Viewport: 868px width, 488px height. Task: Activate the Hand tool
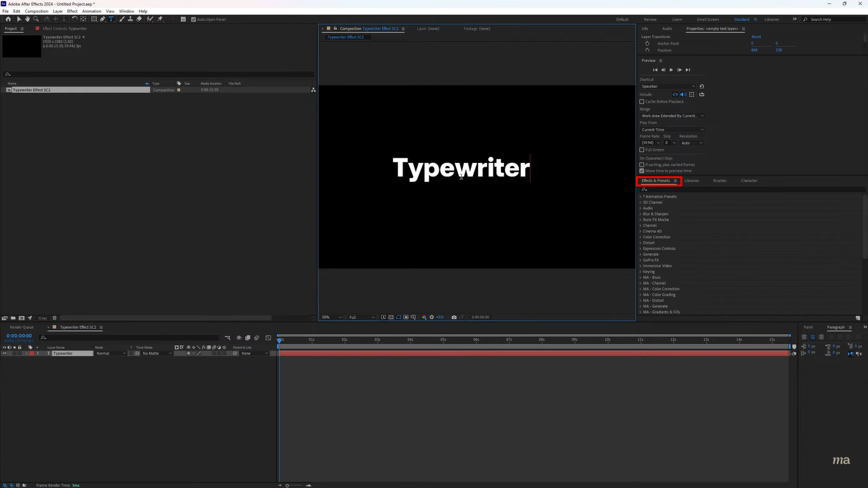(27, 19)
